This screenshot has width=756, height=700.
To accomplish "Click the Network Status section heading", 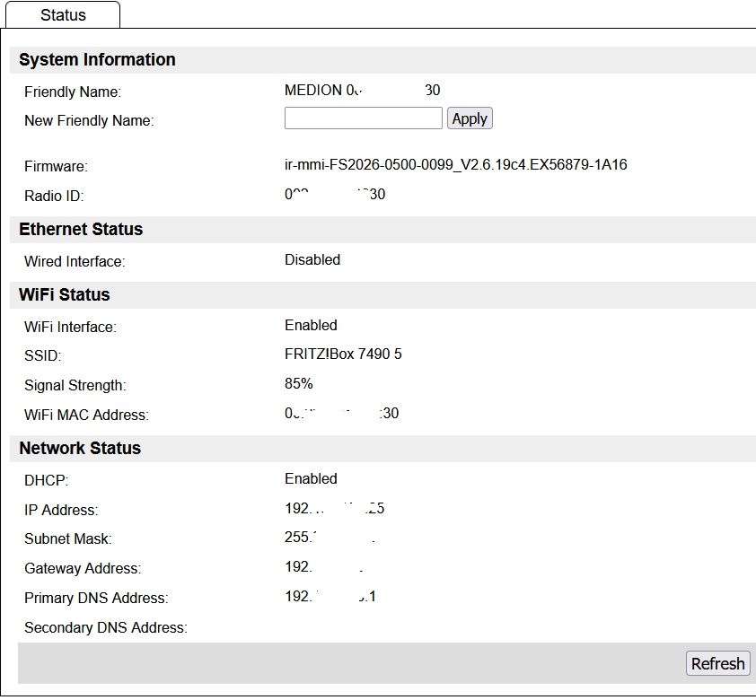I will (x=80, y=449).
